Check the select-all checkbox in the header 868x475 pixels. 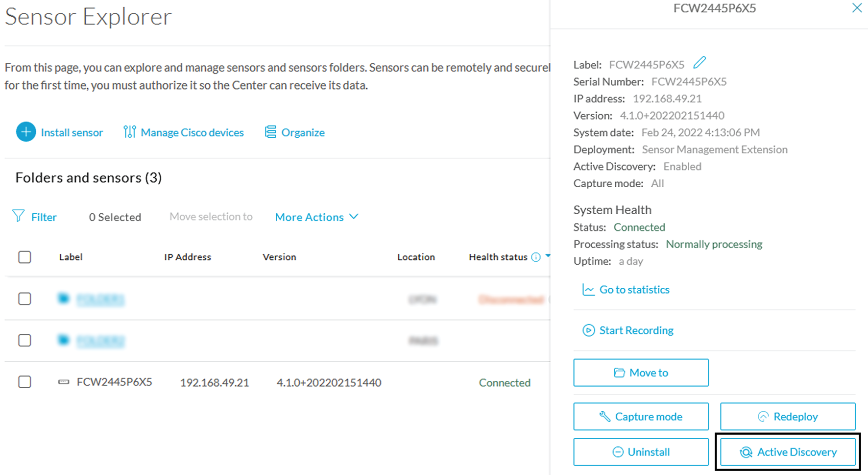24,257
